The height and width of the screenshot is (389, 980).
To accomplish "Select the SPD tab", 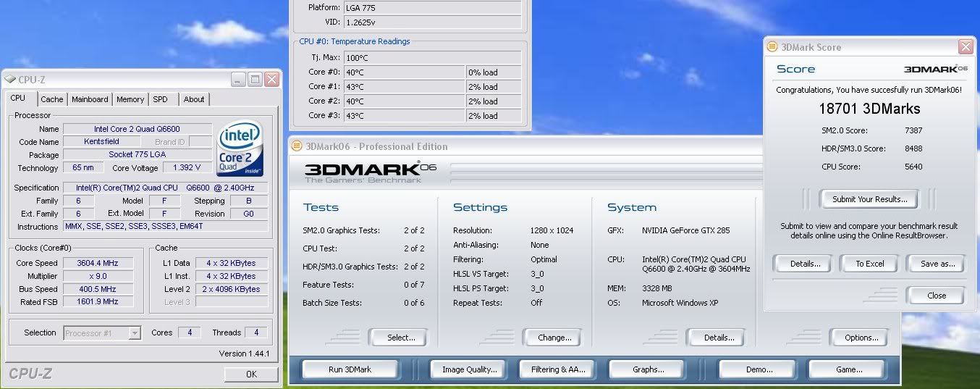I will pos(160,99).
